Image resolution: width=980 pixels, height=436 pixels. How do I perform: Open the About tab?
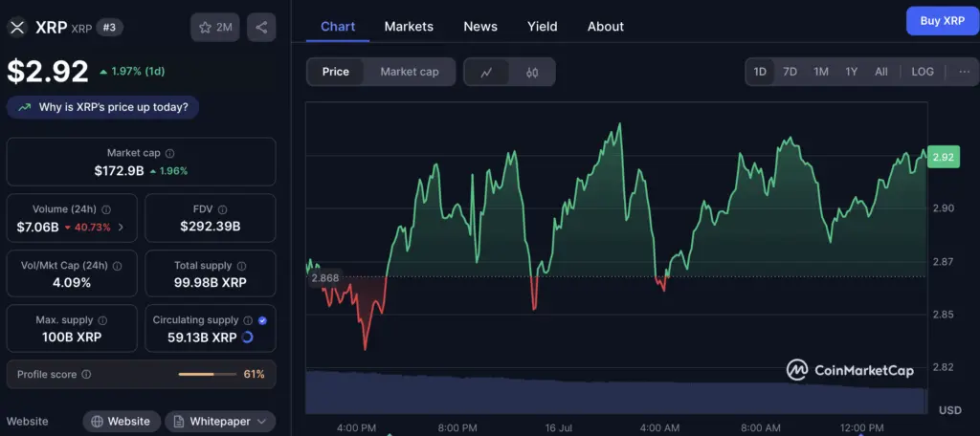tap(606, 26)
